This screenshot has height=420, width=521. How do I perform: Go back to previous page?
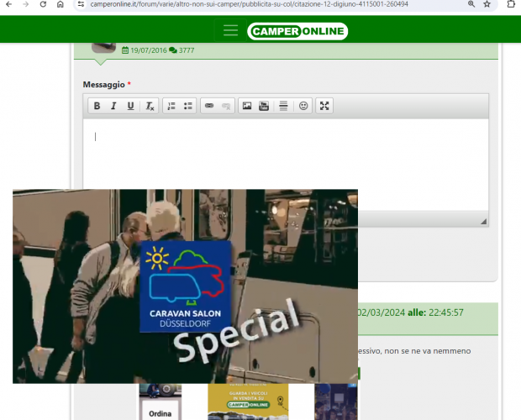(9, 4)
